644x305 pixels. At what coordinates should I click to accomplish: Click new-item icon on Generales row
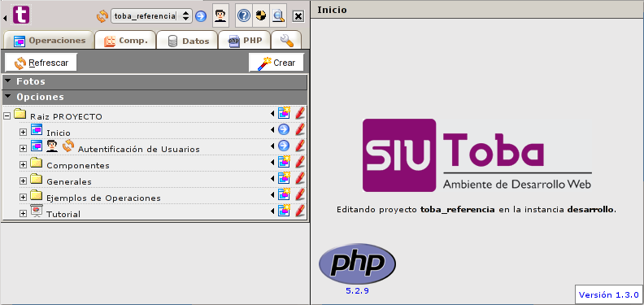[x=285, y=177]
